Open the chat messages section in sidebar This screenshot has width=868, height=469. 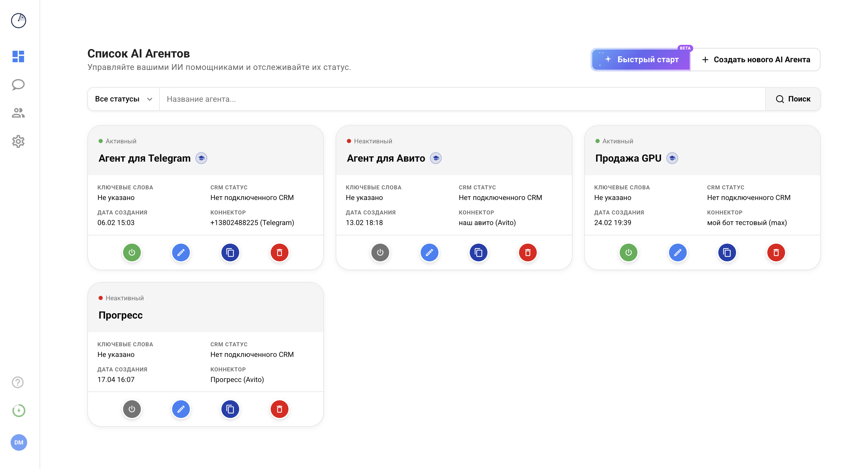tap(18, 85)
